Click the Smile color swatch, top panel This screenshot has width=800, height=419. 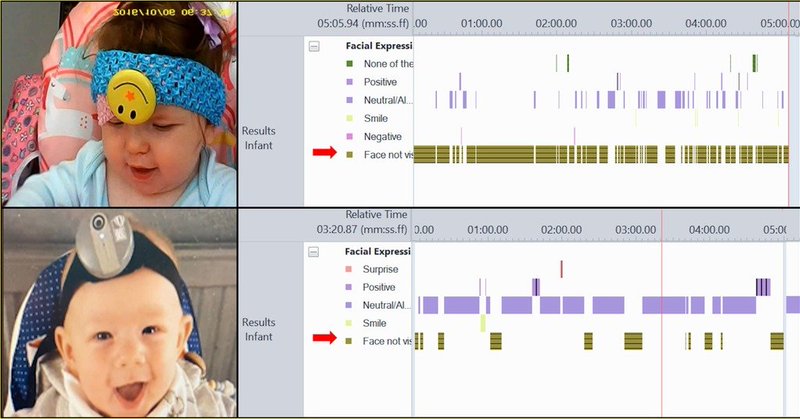349,118
